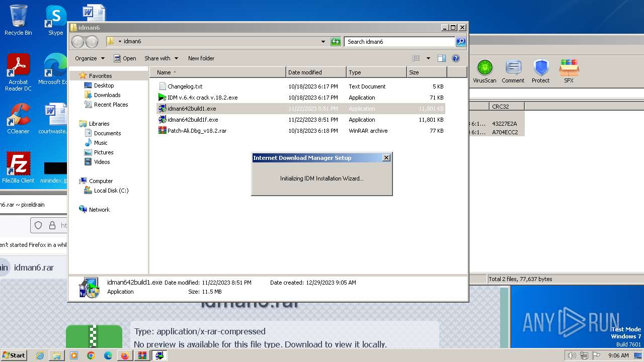The width and height of the screenshot is (644, 362).
Task: Open Internet Explorer from the taskbar
Action: 40,355
